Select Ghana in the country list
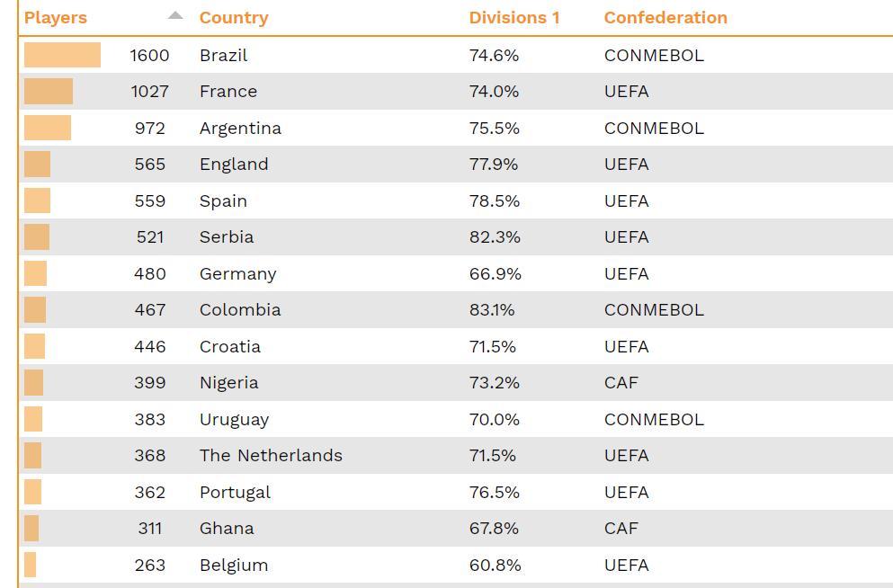Screen dimensions: 893x588 point(227,529)
